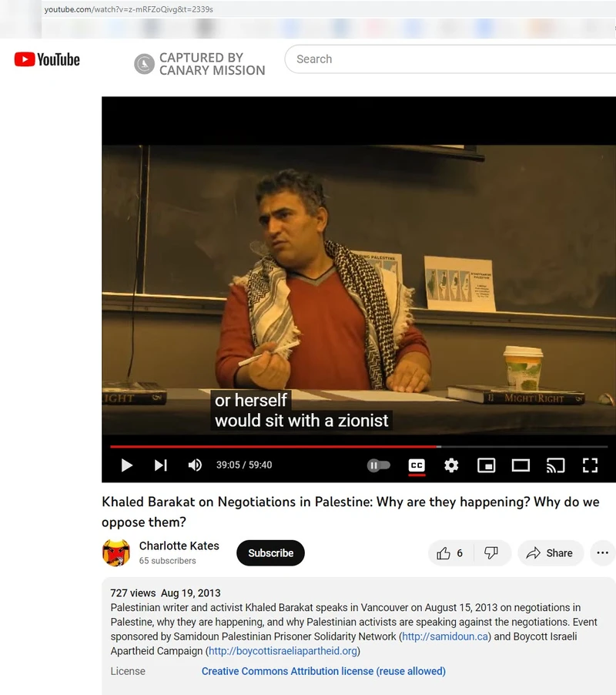Play the paused video
Image resolution: width=616 pixels, height=695 pixels.
pos(126,465)
